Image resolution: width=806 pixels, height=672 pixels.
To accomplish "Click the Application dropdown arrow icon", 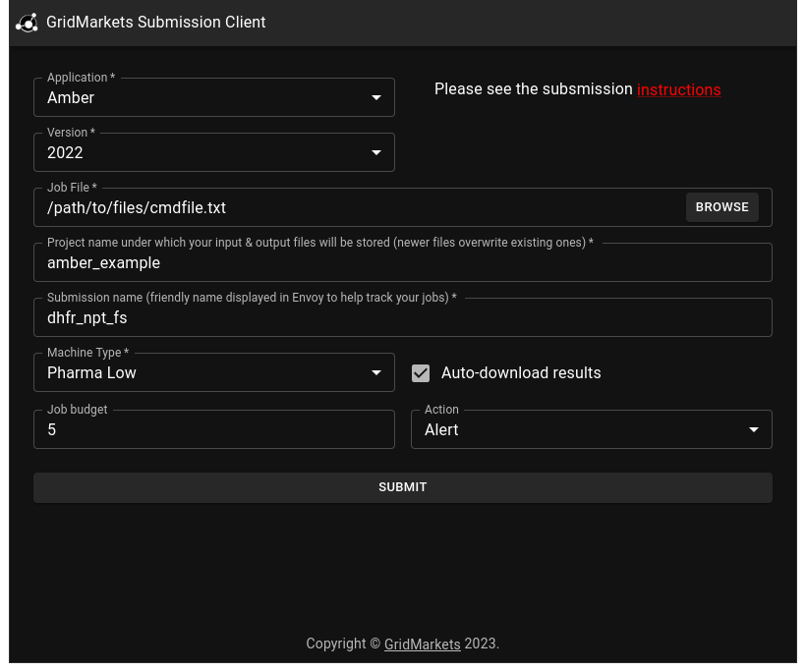I will [376, 98].
